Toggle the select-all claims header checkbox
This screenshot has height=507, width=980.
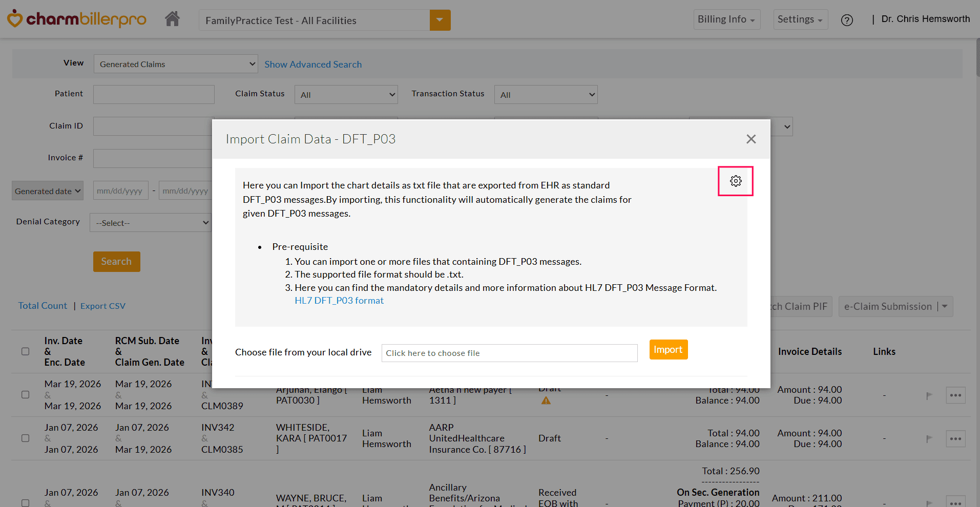pyautogui.click(x=25, y=351)
